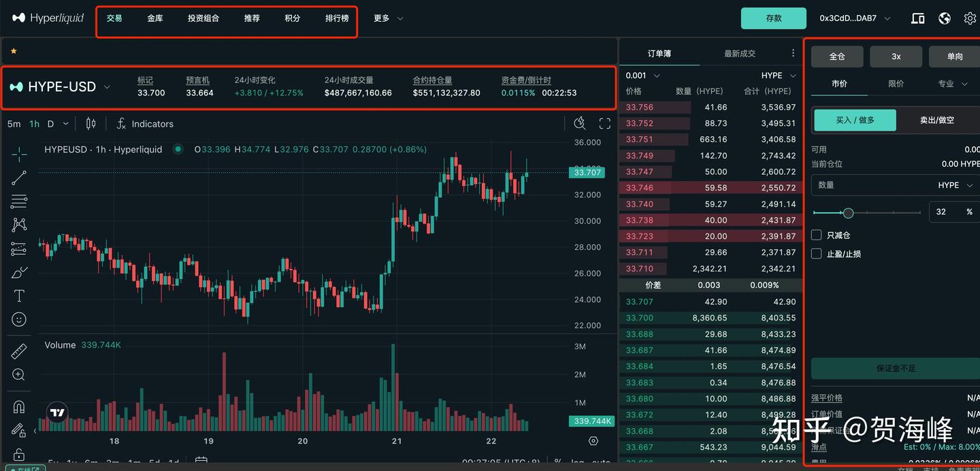
Task: Open the emoji sticker tool
Action: tap(18, 319)
